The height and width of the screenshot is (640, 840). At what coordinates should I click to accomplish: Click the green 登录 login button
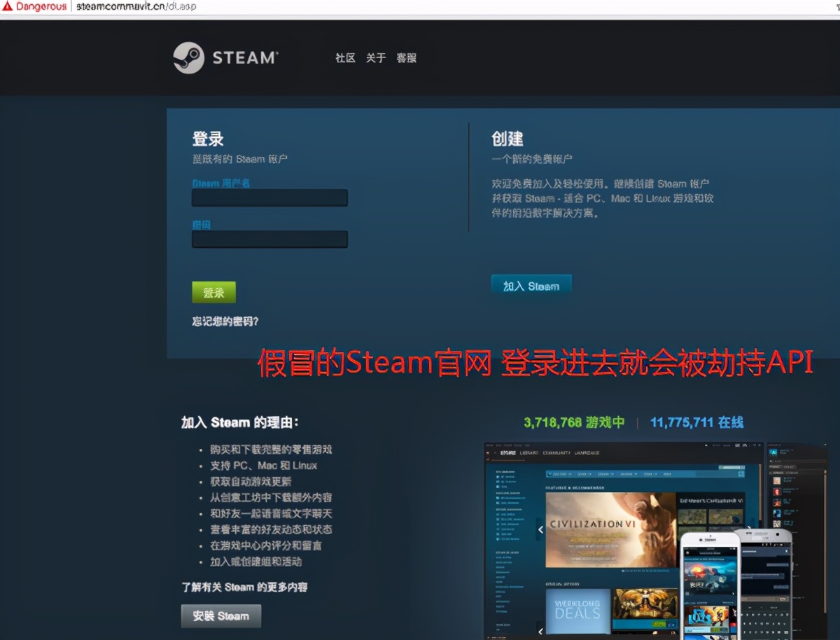click(213, 292)
